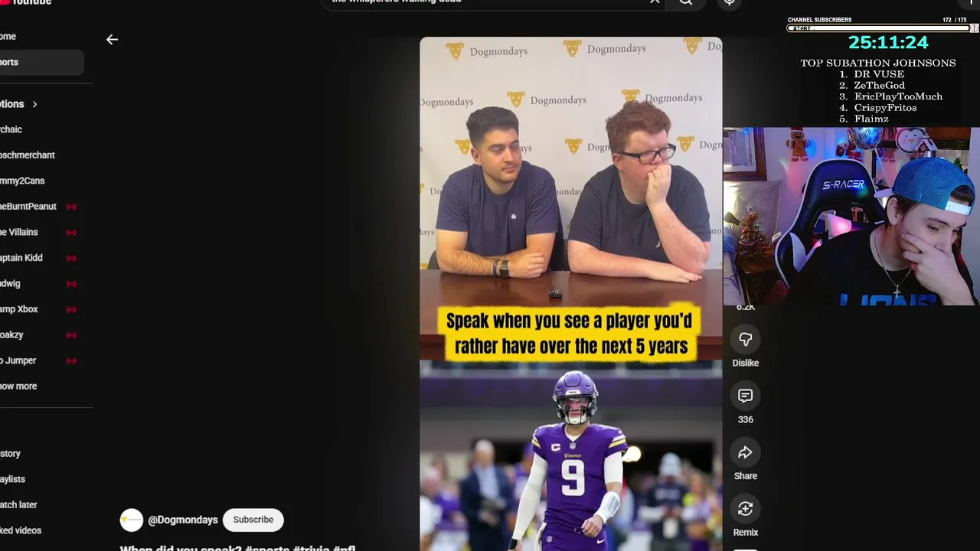
Task: Click the Vikings player number 9 video
Action: point(570,456)
